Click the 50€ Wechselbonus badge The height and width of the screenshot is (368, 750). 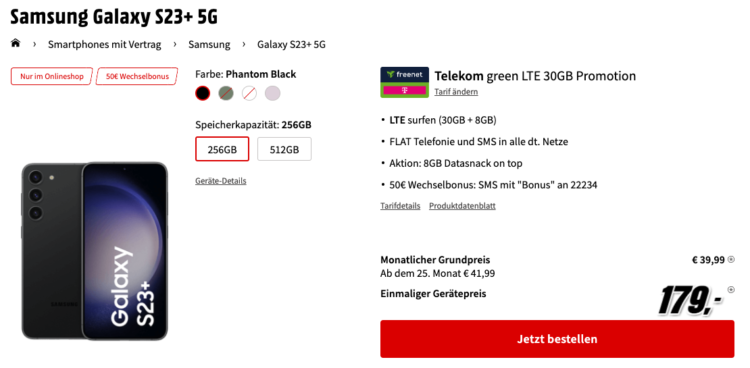pos(137,76)
